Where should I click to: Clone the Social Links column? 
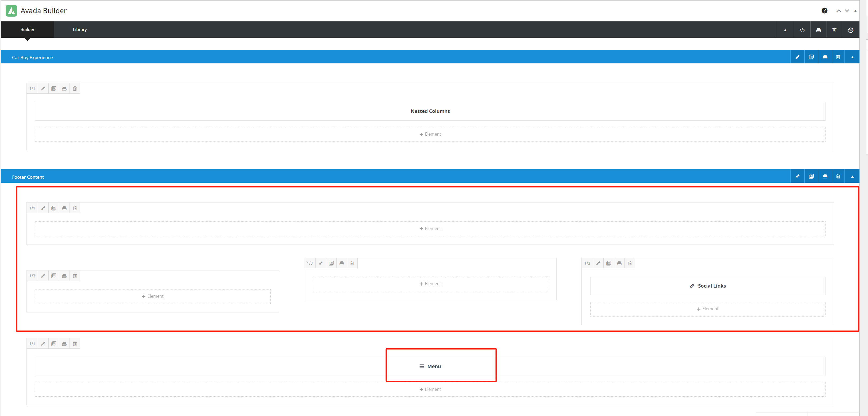pyautogui.click(x=608, y=263)
